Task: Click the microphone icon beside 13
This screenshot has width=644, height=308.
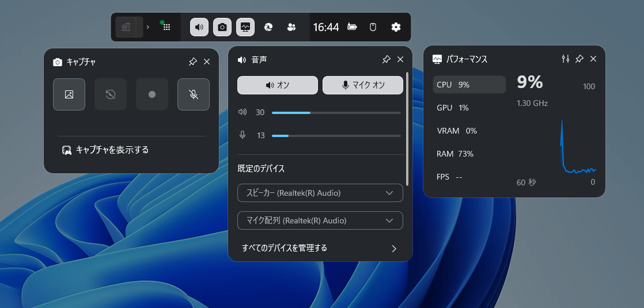Action: pos(243,135)
